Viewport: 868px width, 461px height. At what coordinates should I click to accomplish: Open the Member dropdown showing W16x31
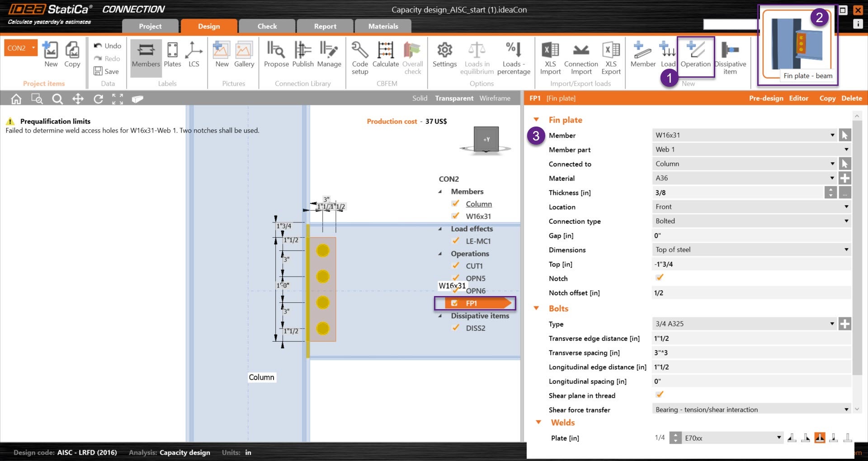[833, 135]
